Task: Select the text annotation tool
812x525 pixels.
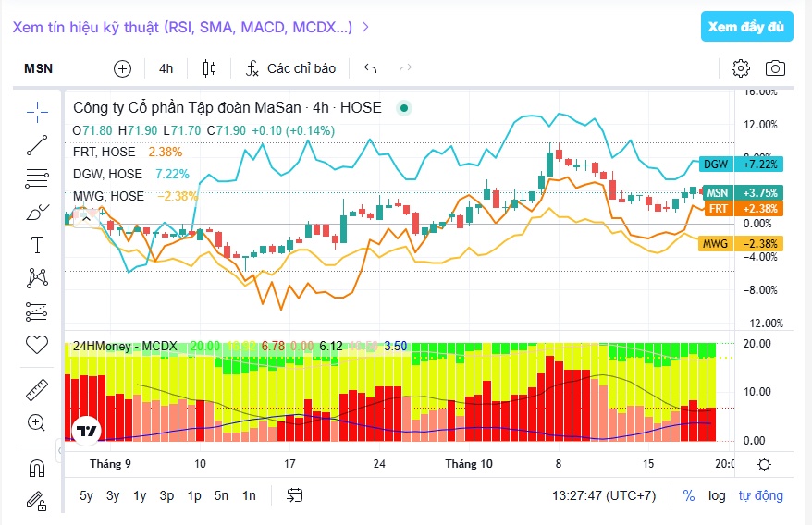Action: [x=37, y=245]
